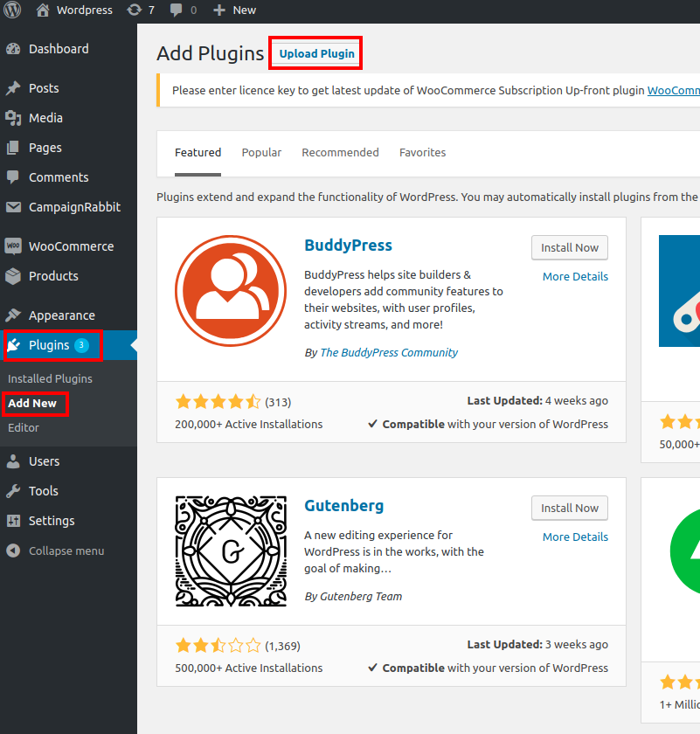Click the Collapse menu label
The image size is (700, 734).
point(66,551)
